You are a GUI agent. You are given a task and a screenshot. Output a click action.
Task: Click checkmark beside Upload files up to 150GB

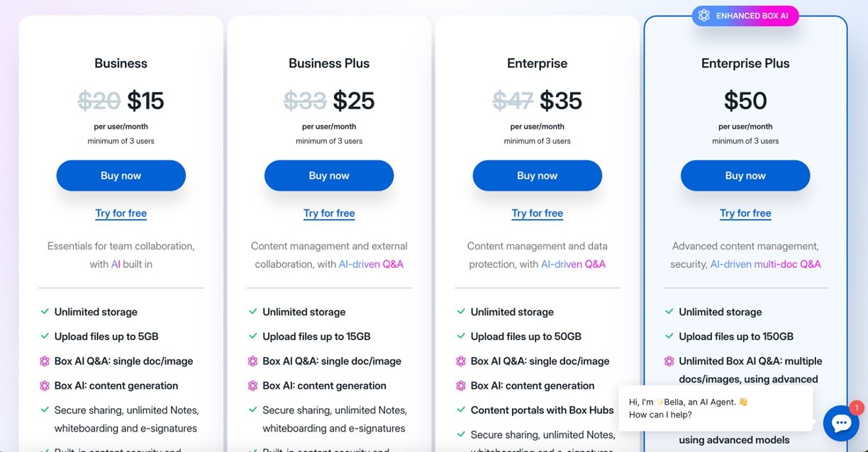[669, 337]
